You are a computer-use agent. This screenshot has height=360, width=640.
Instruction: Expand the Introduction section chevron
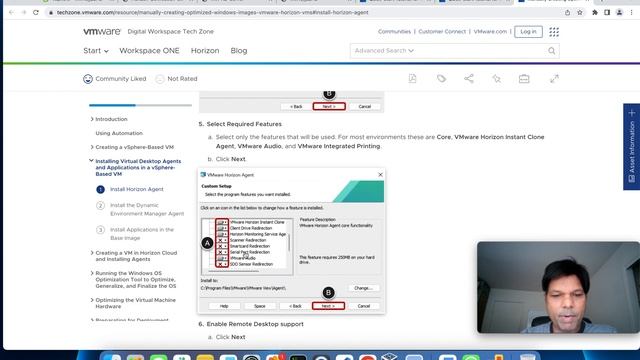[x=92, y=119]
